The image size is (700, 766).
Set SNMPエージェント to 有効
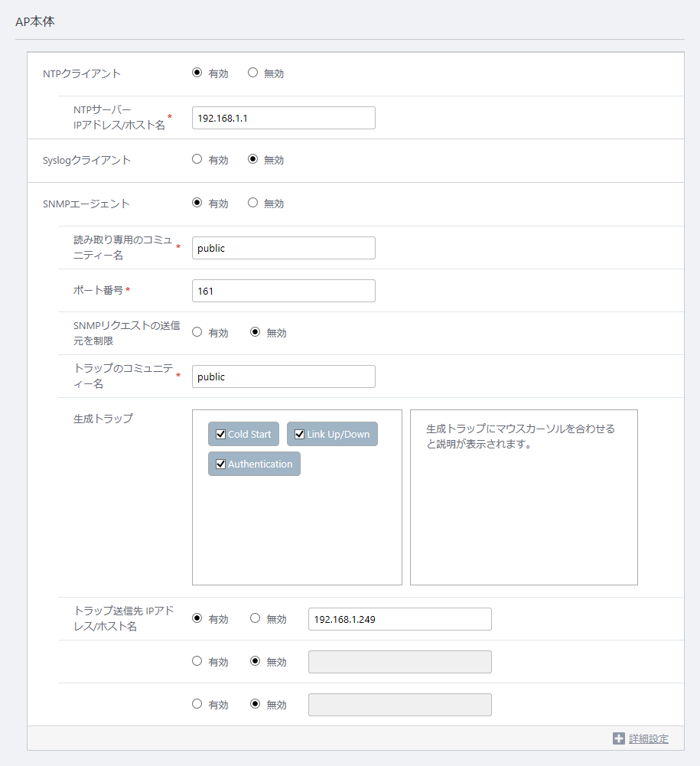click(197, 203)
